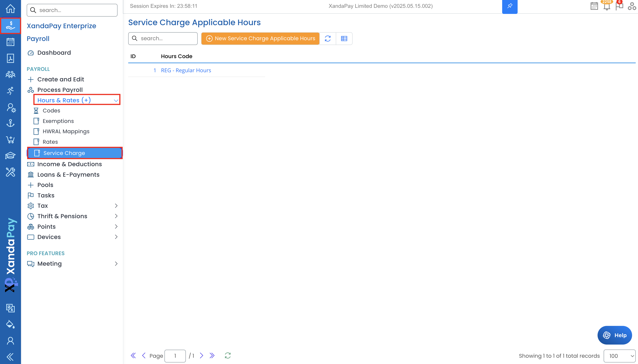This screenshot has height=364, width=638.
Task: Refresh the Service Charge hours list toolbar
Action: tap(328, 38)
